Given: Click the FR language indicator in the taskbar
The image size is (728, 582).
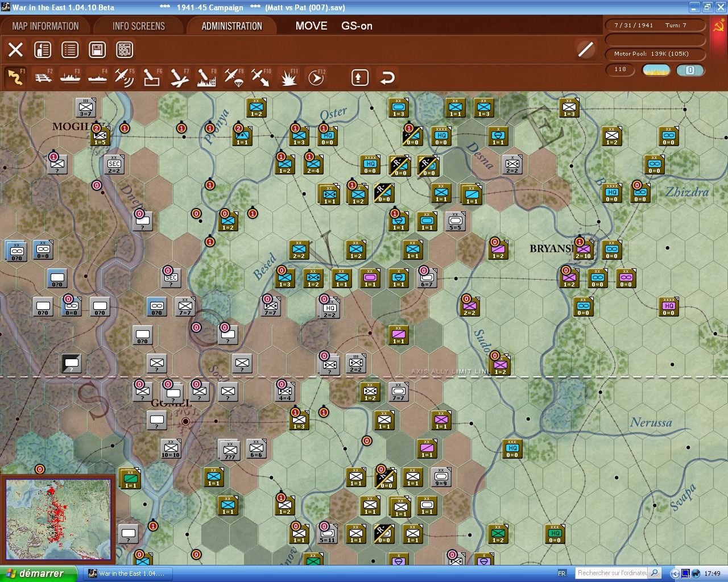Looking at the screenshot, I should pyautogui.click(x=562, y=573).
